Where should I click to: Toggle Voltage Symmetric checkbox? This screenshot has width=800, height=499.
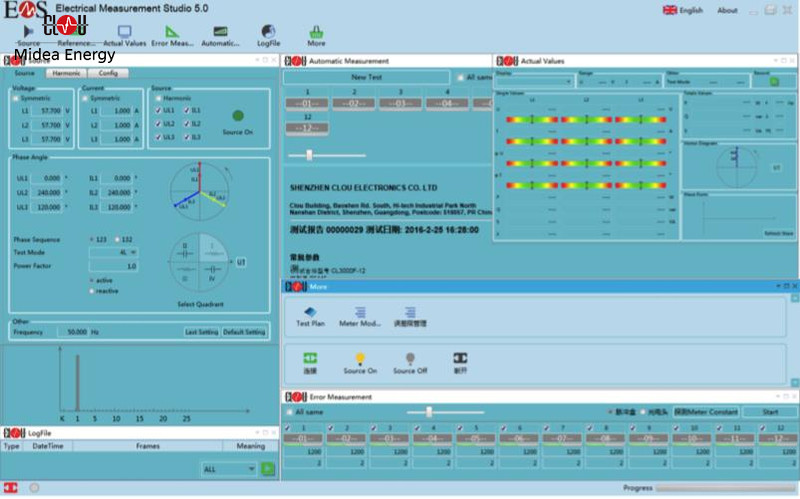click(16, 98)
